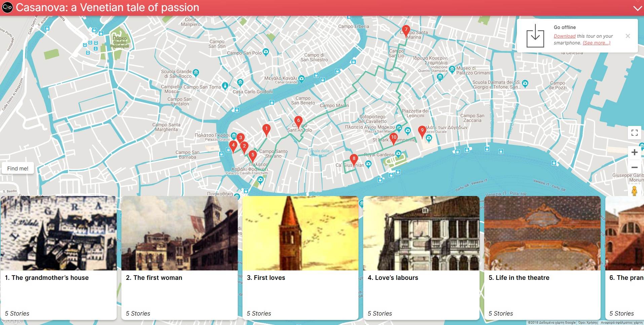Click Palazzo Ducale poi icon

428,138
